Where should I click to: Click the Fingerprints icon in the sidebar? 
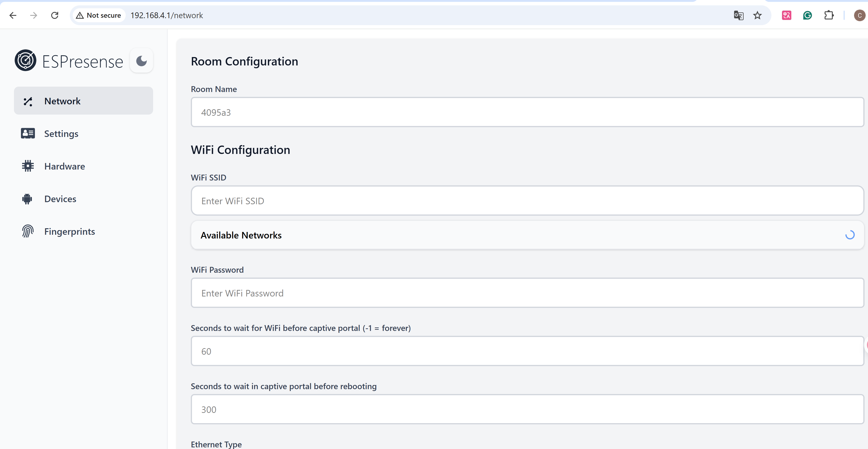(x=28, y=231)
